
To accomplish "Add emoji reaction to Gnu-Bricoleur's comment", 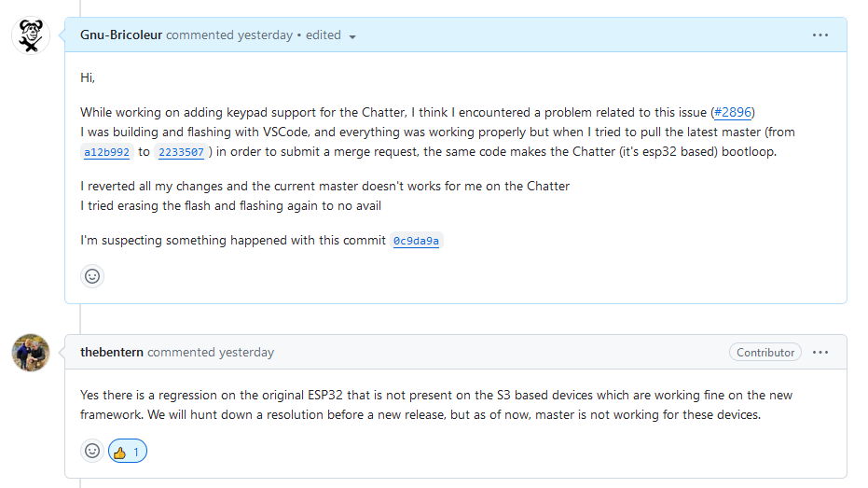I will click(x=92, y=276).
